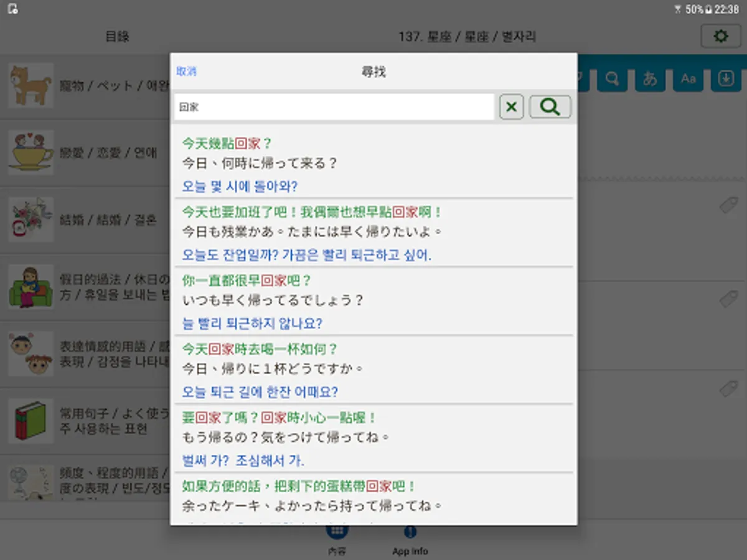Viewport: 747px width, 560px height.
Task: Cancel the search dialog via 取消
Action: coord(186,72)
